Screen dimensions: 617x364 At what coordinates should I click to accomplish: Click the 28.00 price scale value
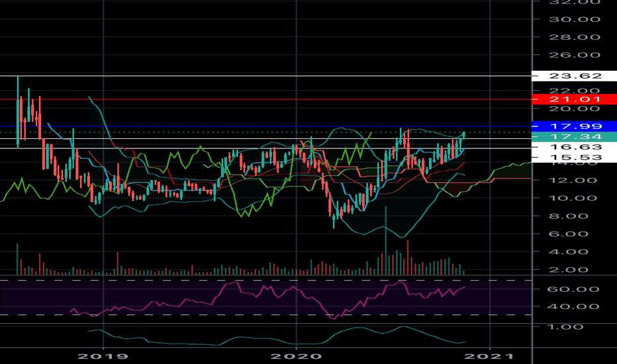pyautogui.click(x=575, y=37)
